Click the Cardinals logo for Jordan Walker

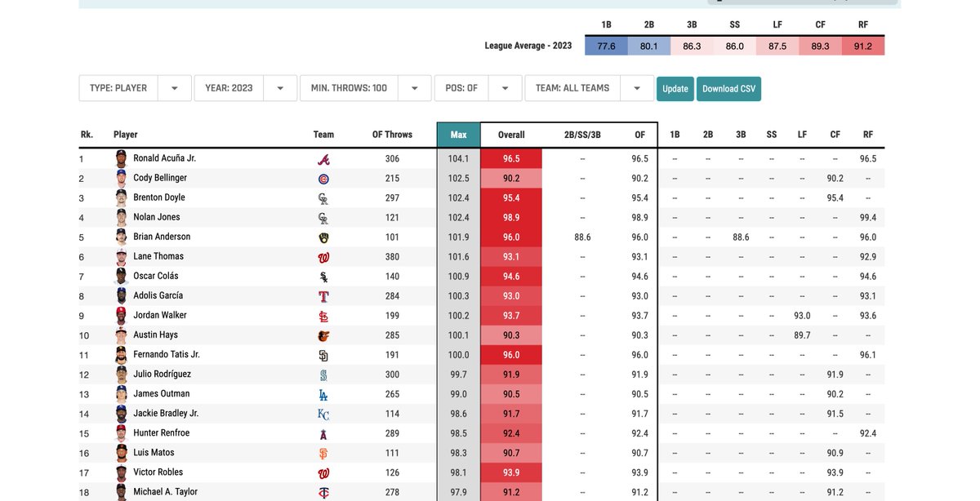click(x=323, y=316)
